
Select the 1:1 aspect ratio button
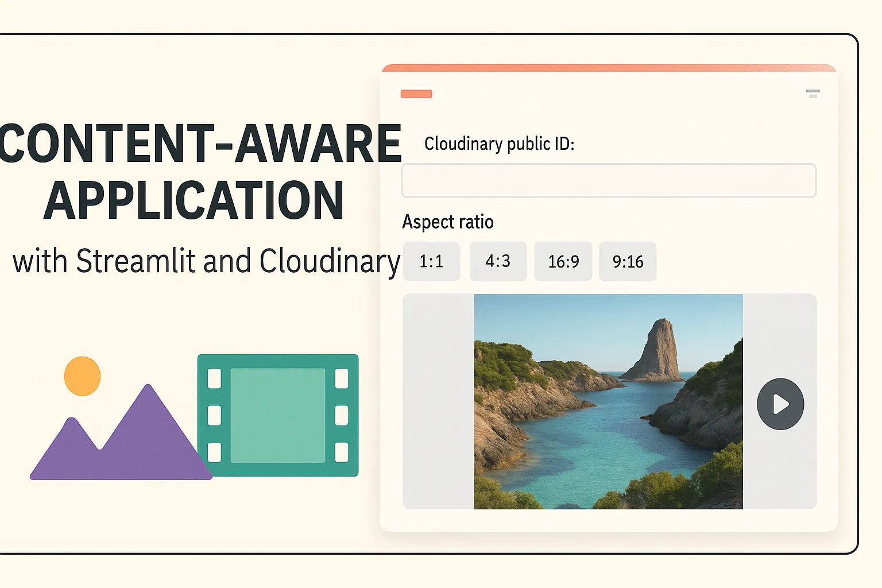pos(431,261)
